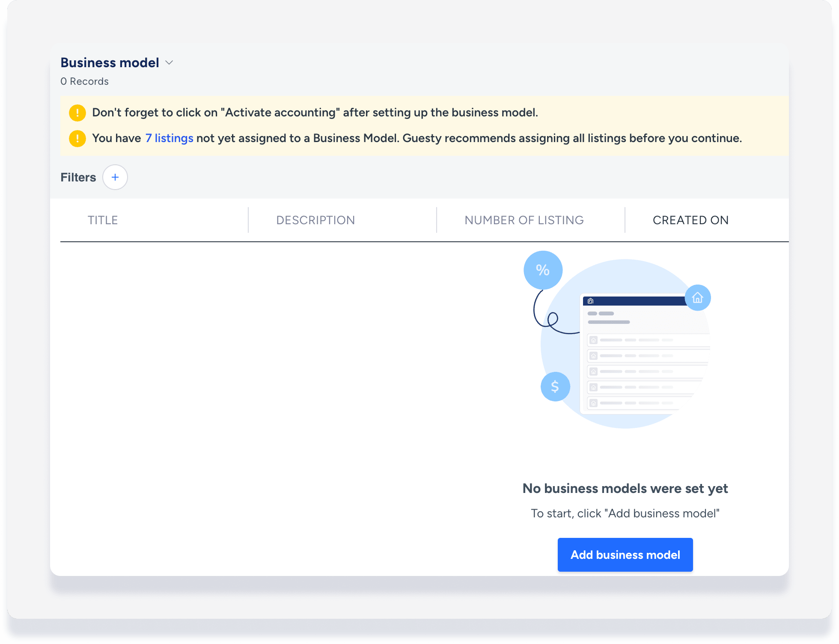Sort by the CREATED ON column

tap(690, 220)
